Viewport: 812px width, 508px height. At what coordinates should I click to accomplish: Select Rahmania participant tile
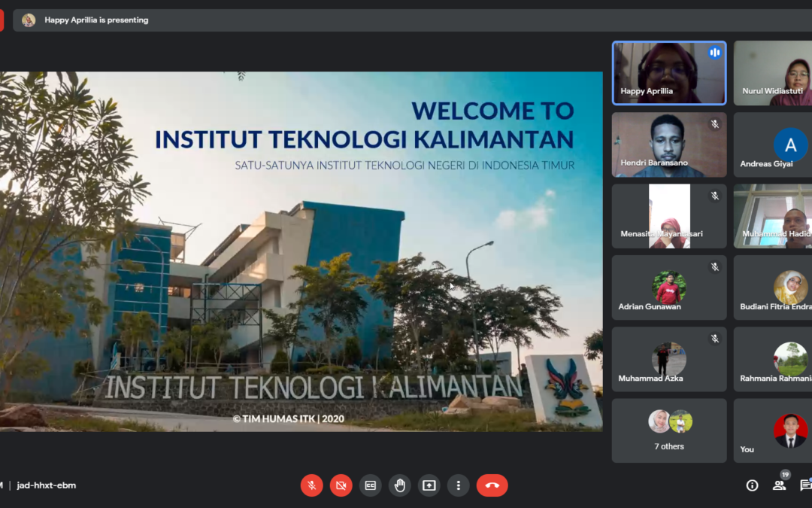(x=773, y=359)
